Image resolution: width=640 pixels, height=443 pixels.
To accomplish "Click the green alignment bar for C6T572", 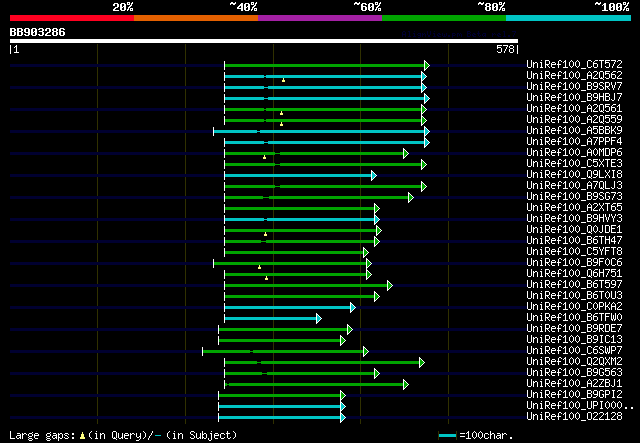I will coord(324,65).
